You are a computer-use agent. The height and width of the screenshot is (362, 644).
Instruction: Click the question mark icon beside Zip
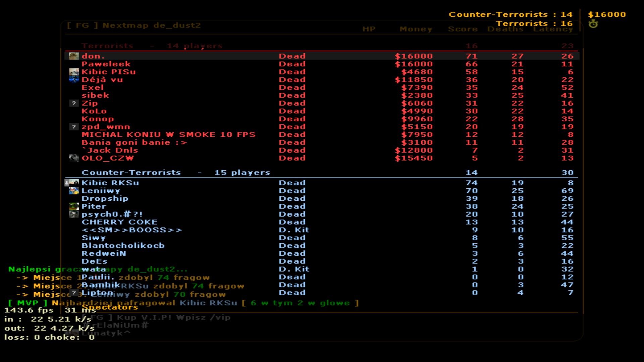click(x=74, y=103)
